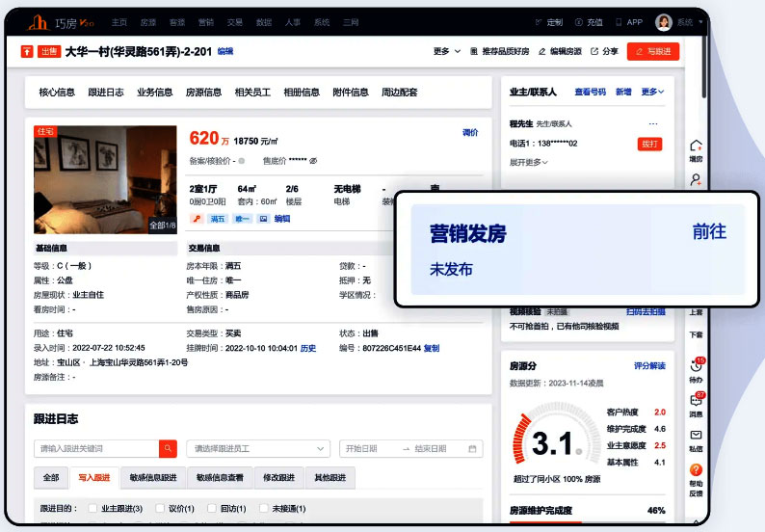Image resolution: width=765 pixels, height=532 pixels.
Task: Click the 评分解读 link
Action: point(649,365)
